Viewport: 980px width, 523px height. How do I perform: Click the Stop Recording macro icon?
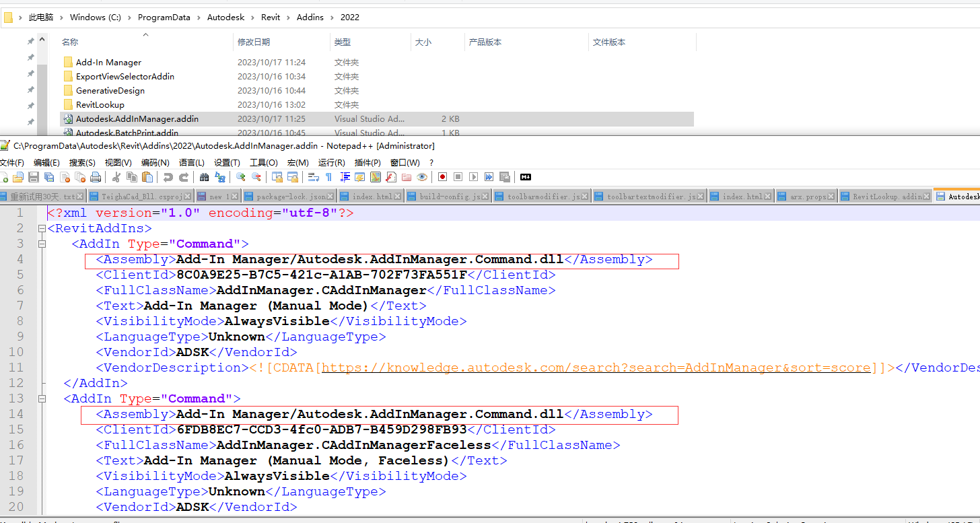coord(458,177)
